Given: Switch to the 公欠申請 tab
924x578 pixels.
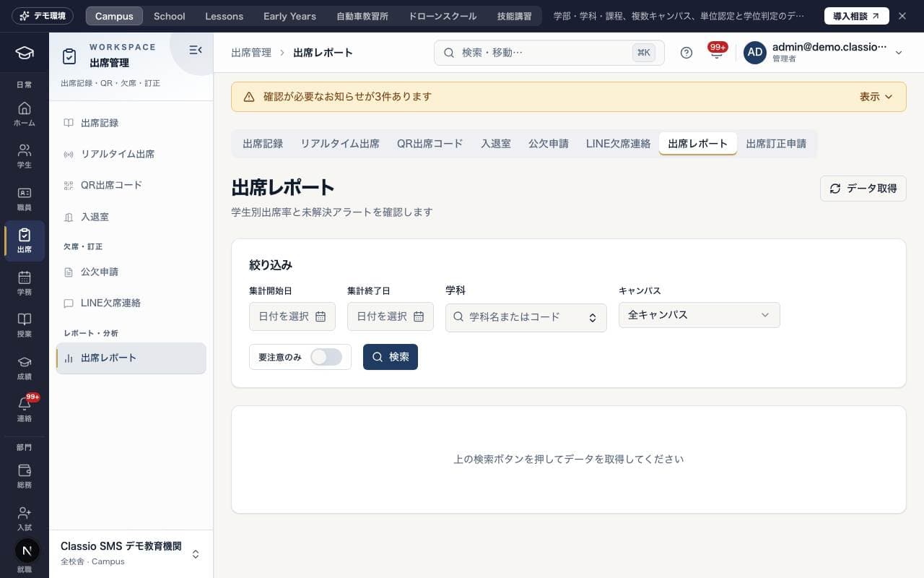Looking at the screenshot, I should 549,144.
